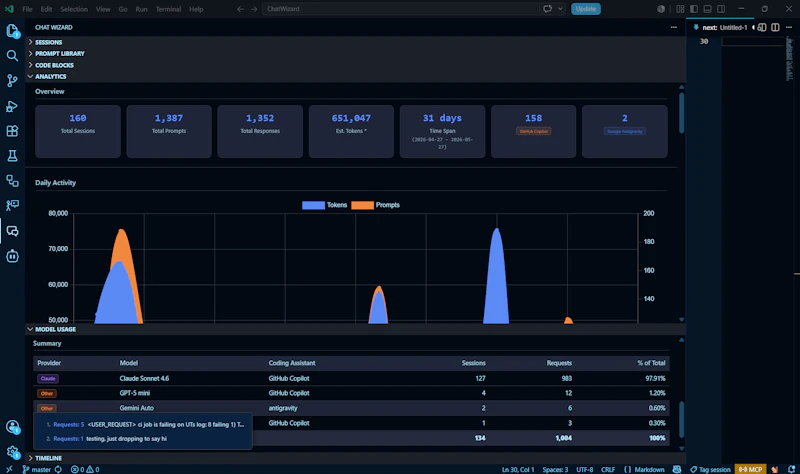Open the Extensions view icon
Screen dimensions: 800x474
pyautogui.click(x=12, y=131)
